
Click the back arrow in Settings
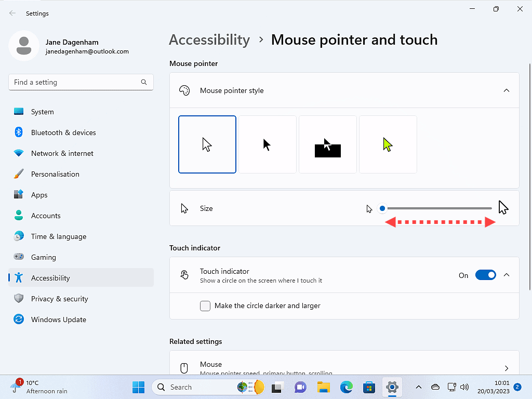[x=12, y=14]
